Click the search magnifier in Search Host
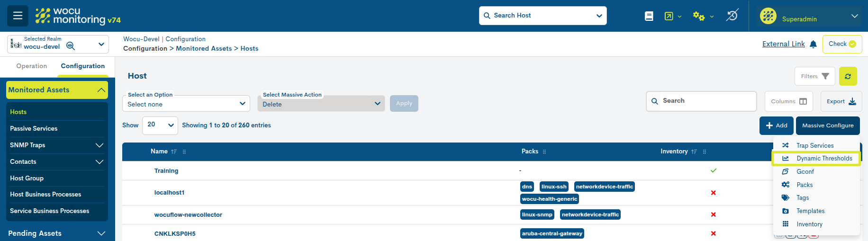 (x=487, y=16)
